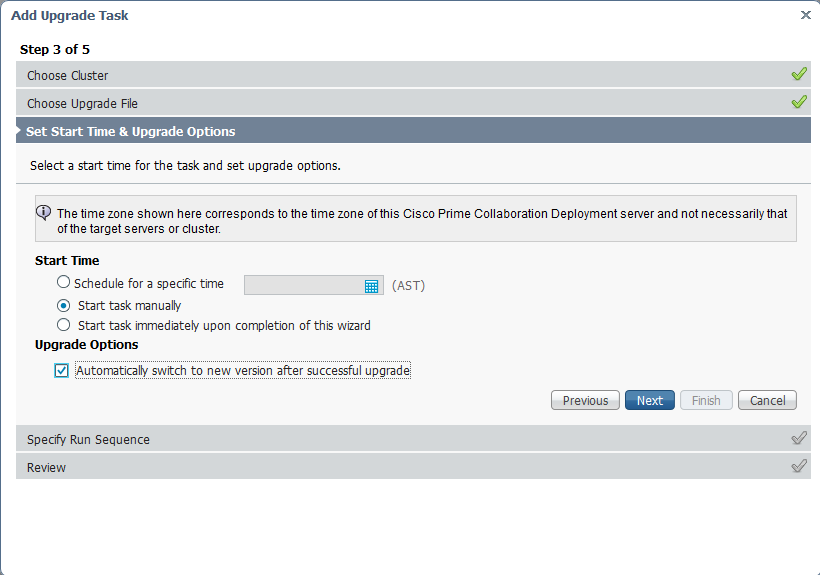Click the Next button
The image size is (820, 575).
pos(650,400)
